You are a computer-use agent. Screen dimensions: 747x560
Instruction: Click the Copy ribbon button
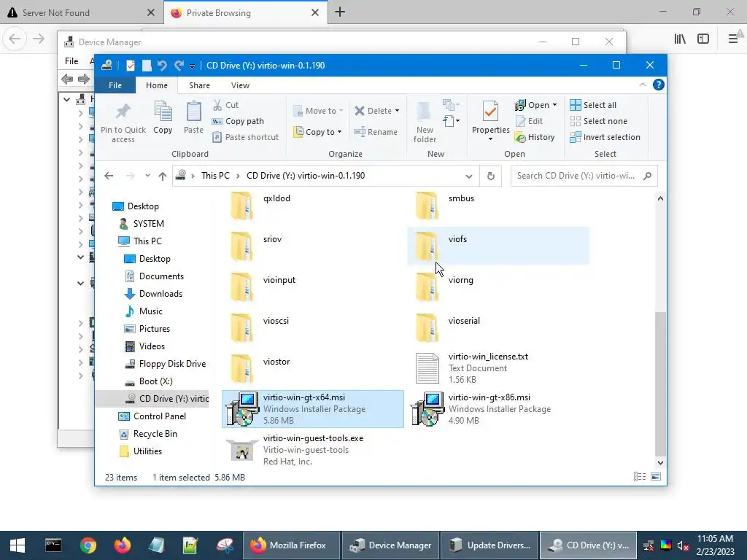[x=163, y=117]
